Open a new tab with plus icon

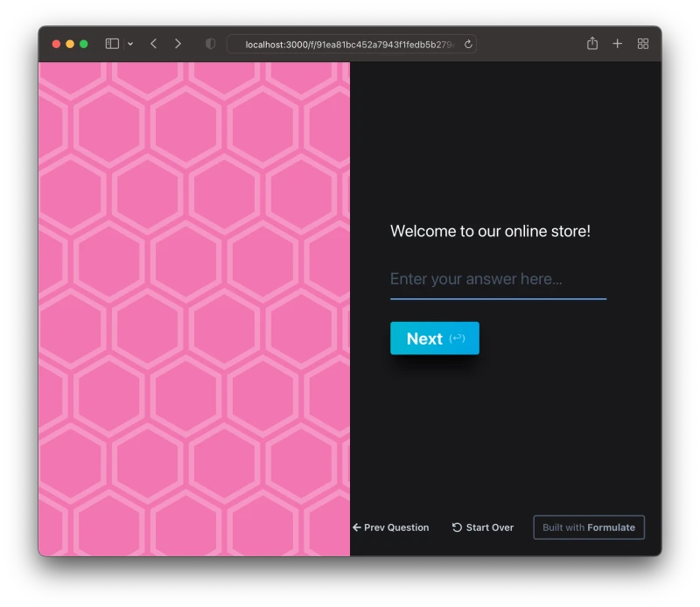pyautogui.click(x=618, y=44)
